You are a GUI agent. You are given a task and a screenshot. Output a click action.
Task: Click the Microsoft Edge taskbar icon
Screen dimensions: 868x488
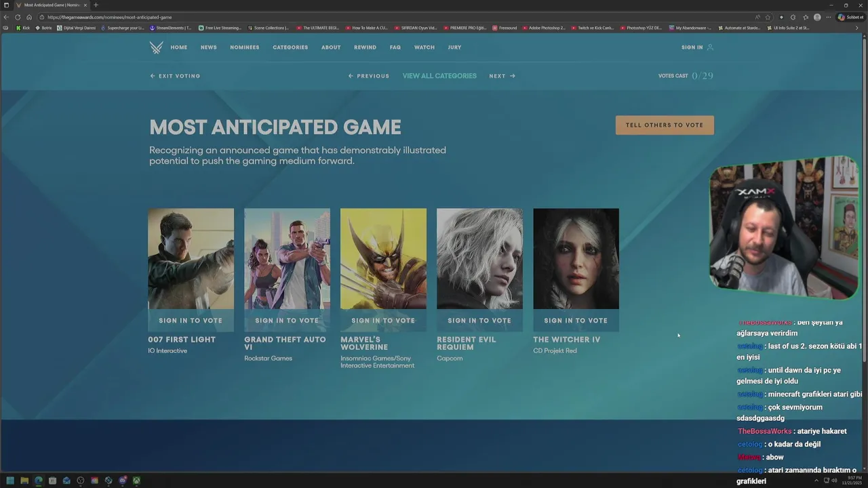click(38, 481)
